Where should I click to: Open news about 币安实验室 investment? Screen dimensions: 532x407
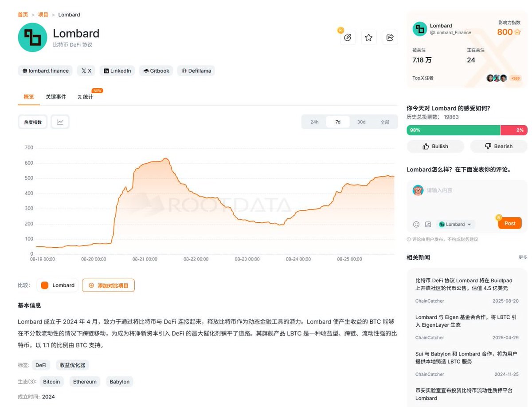coord(464,394)
